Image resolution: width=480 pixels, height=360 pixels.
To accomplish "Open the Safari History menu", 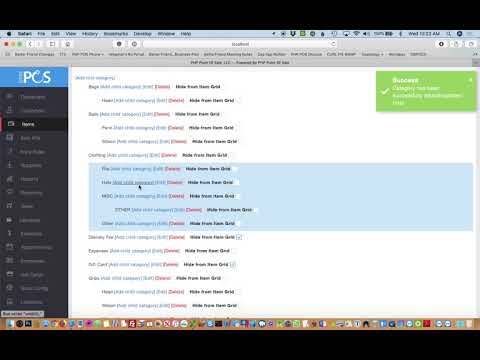I will point(90,34).
